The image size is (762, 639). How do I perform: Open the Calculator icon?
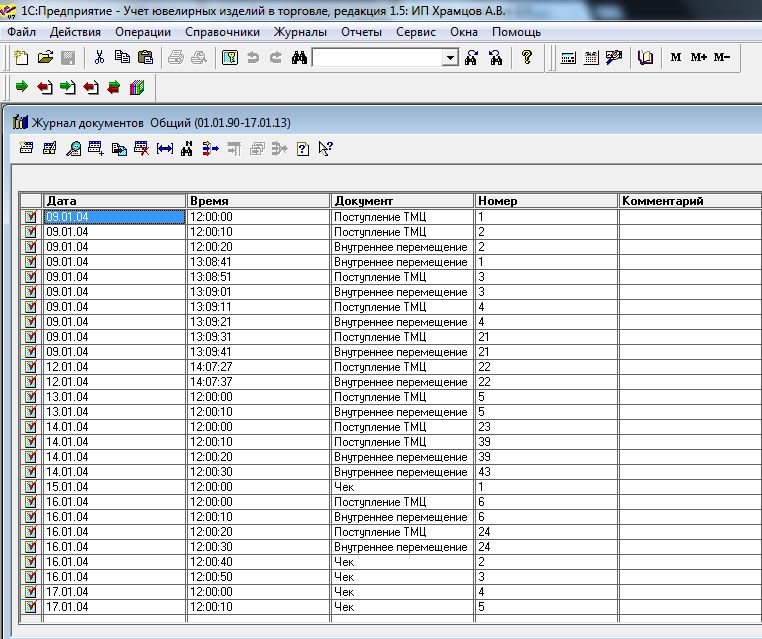[568, 58]
